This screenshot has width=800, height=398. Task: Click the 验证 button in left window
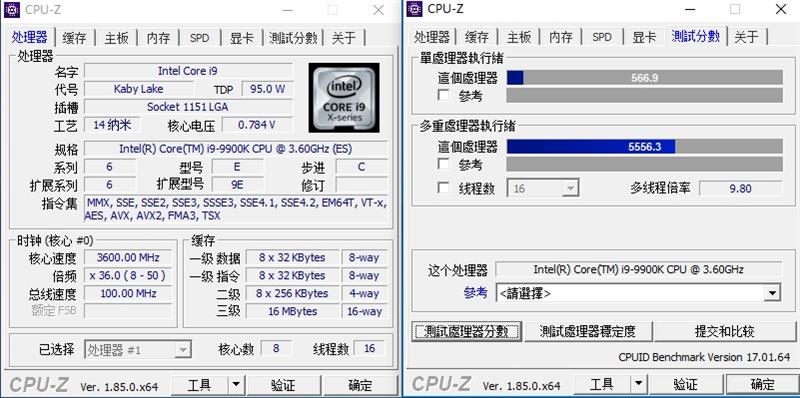(283, 385)
